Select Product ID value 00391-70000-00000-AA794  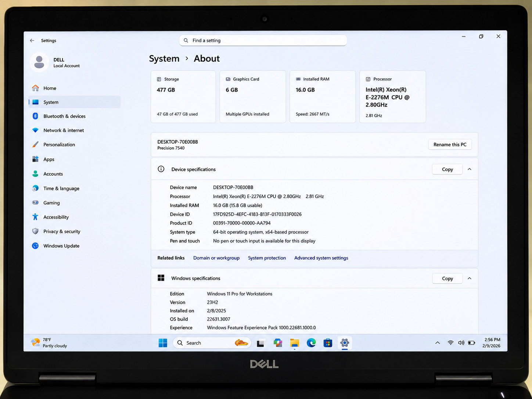click(x=242, y=223)
